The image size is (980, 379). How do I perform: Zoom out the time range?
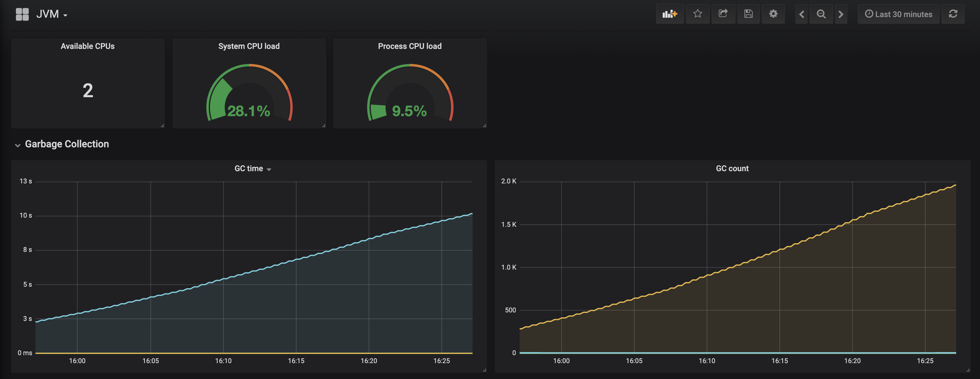click(821, 14)
